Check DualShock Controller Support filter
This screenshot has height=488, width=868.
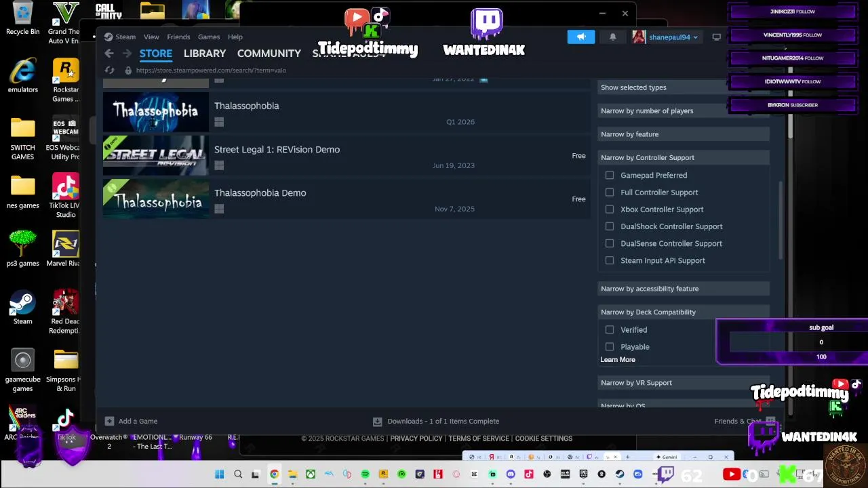click(x=610, y=226)
